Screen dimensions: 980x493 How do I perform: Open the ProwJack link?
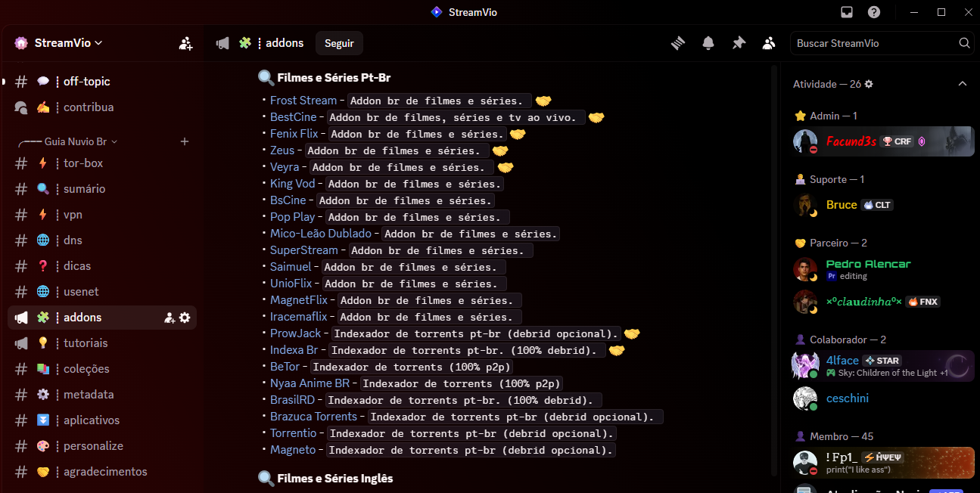[296, 333]
